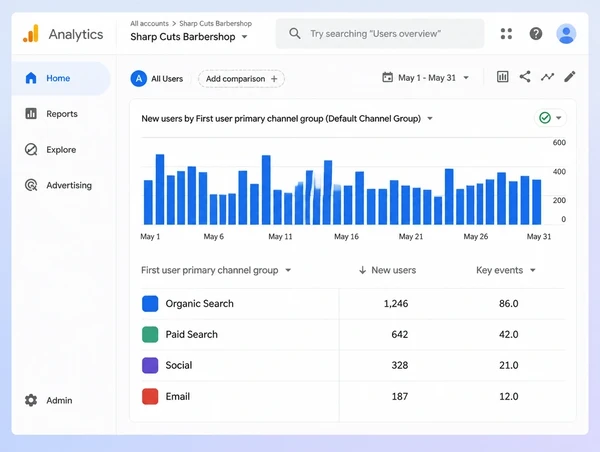Click the 21.0 key events value
The image size is (600, 452).
(x=509, y=366)
